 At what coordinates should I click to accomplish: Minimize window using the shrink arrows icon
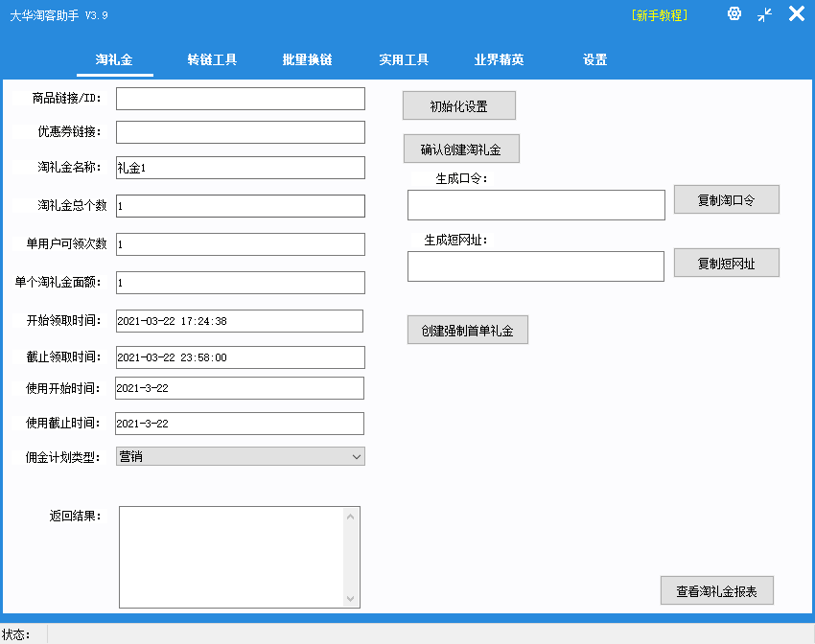pos(764,14)
